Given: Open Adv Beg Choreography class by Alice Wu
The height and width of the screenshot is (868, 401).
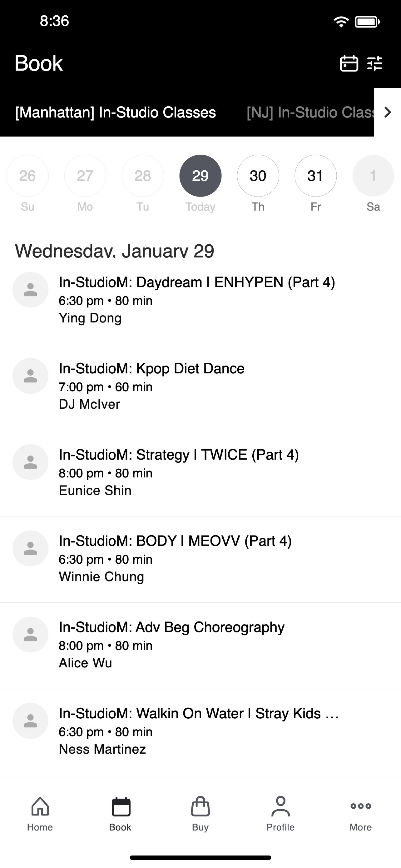Looking at the screenshot, I should 200,646.
